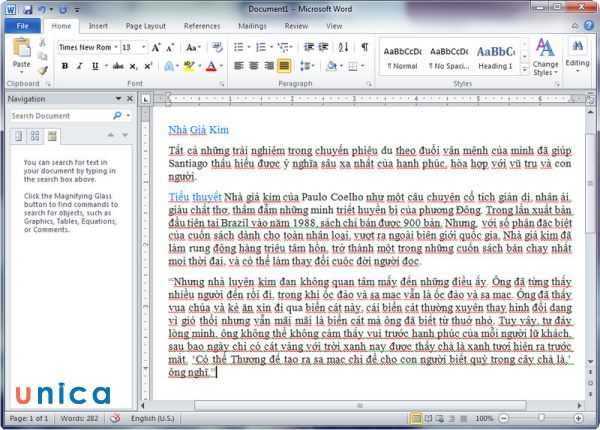The width and height of the screenshot is (600, 430).
Task: Toggle Justify alignment
Action: (x=284, y=66)
